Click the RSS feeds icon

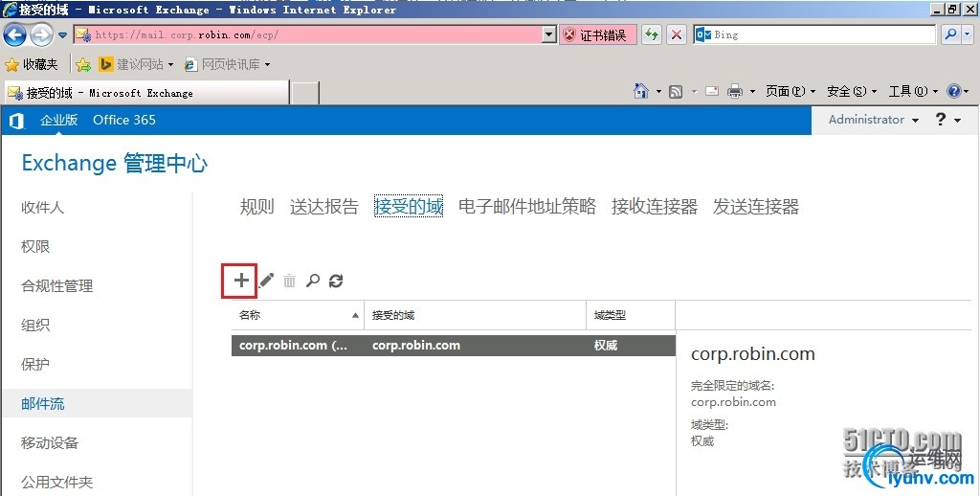pos(676,92)
